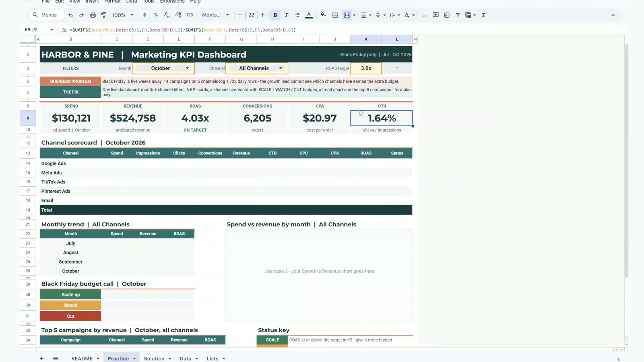Click the font size field 22

click(251, 15)
